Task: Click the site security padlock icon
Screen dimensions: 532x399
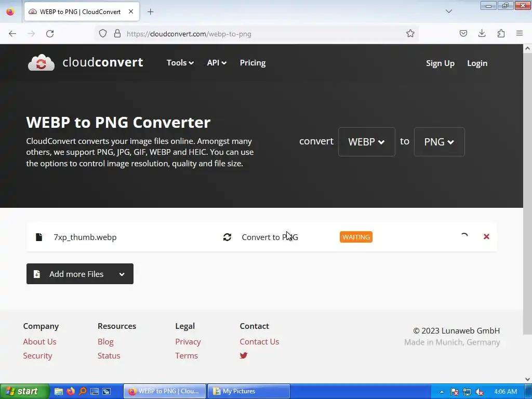Action: click(x=117, y=34)
